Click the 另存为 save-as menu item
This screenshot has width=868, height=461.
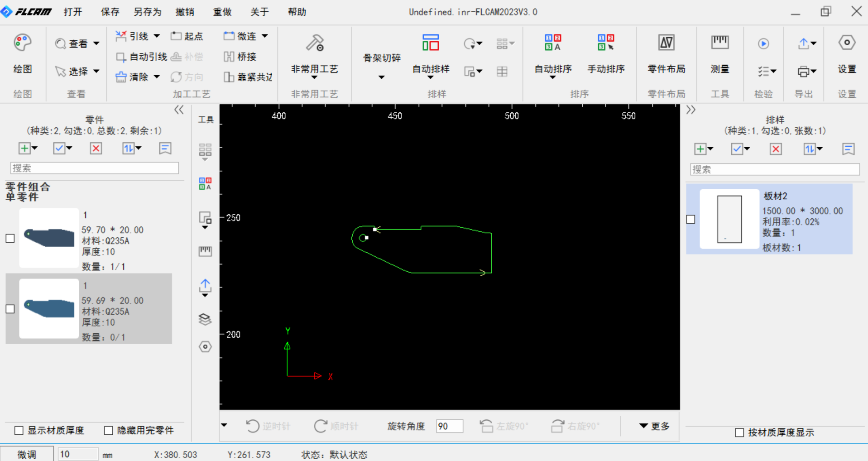click(x=147, y=12)
